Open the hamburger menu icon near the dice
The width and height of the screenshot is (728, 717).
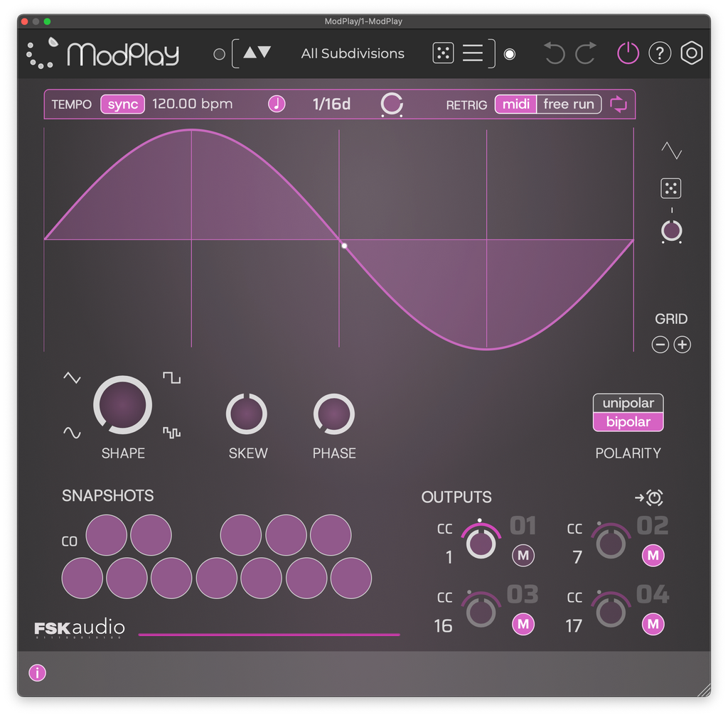click(x=472, y=53)
